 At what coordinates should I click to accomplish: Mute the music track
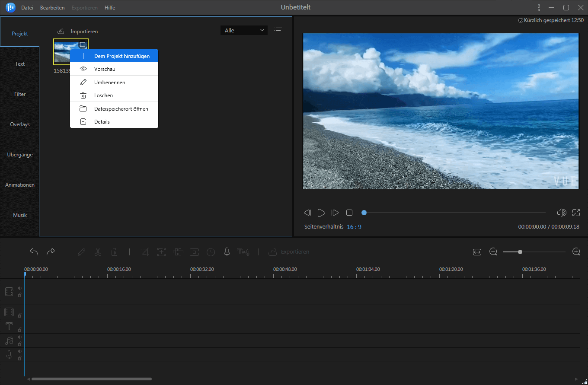point(19,337)
